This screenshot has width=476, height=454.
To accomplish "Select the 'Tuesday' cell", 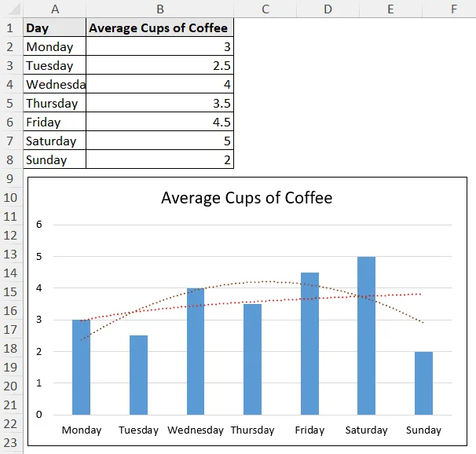I will 55,65.
